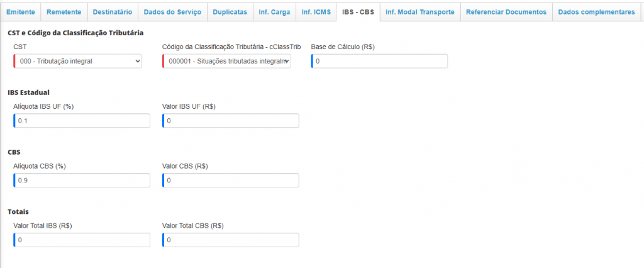
Task: Click the Base de Cálculo field
Action: (x=380, y=61)
